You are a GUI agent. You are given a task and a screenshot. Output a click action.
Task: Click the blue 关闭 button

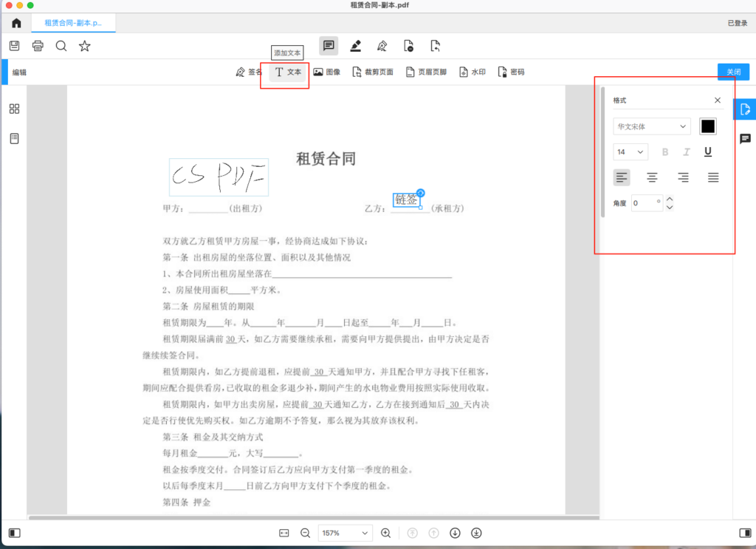point(733,72)
